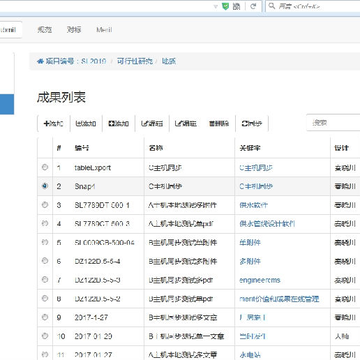Reload the page with the browser refresh icon
The width and height of the screenshot is (360, 360).
pos(253,6)
